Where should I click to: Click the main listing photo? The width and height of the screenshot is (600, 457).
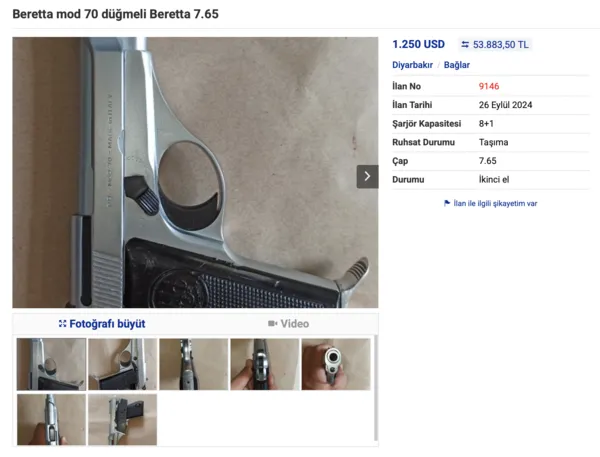(195, 172)
